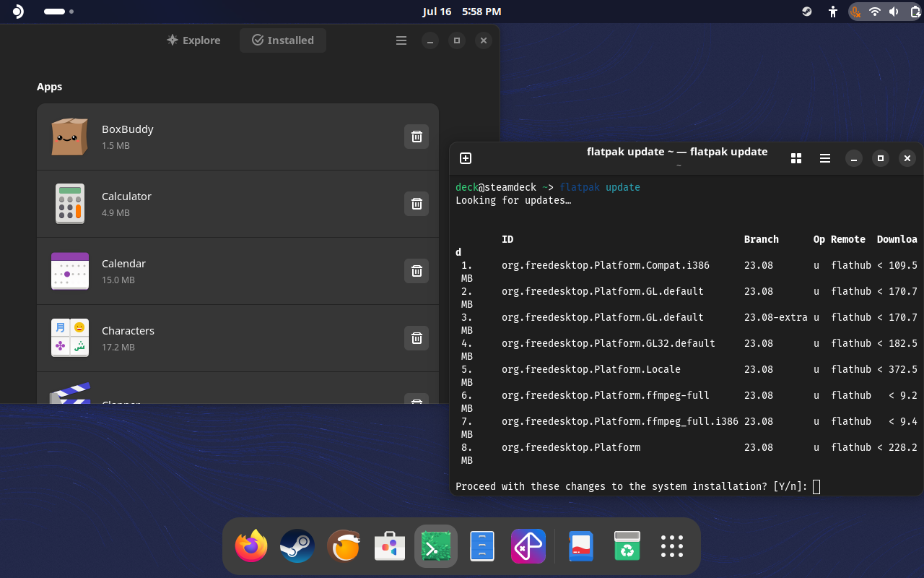Click the terminal prompt input after [Y/n]
The image size is (924, 578).
(816, 486)
